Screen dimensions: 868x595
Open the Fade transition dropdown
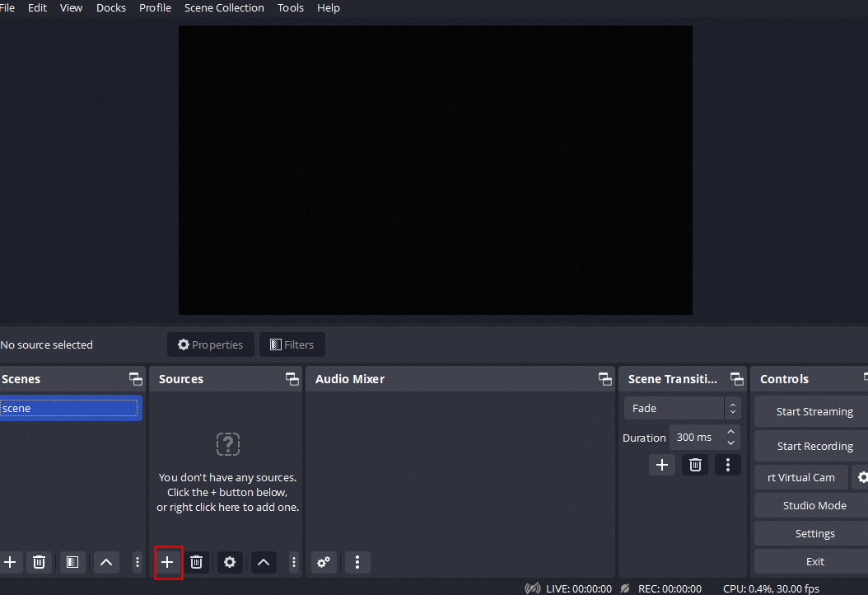coord(682,408)
